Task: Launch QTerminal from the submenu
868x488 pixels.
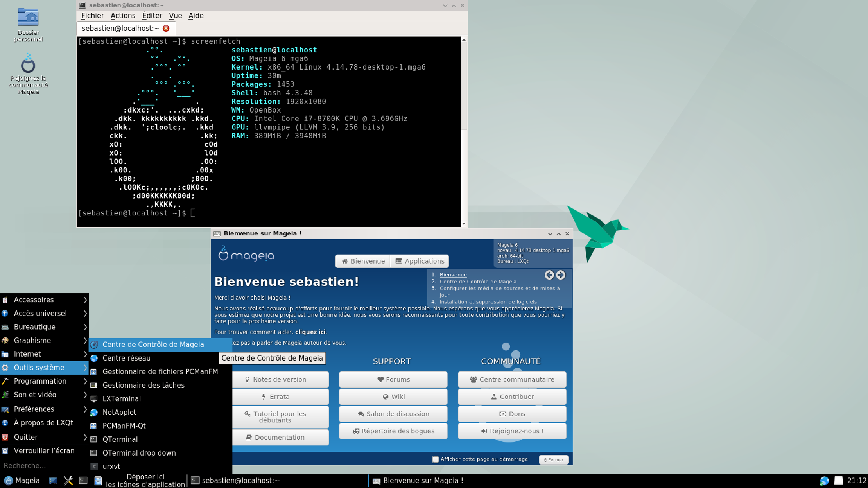Action: [160, 439]
